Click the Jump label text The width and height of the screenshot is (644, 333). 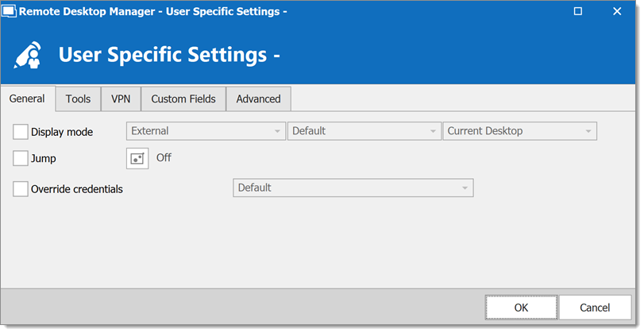[x=44, y=159]
